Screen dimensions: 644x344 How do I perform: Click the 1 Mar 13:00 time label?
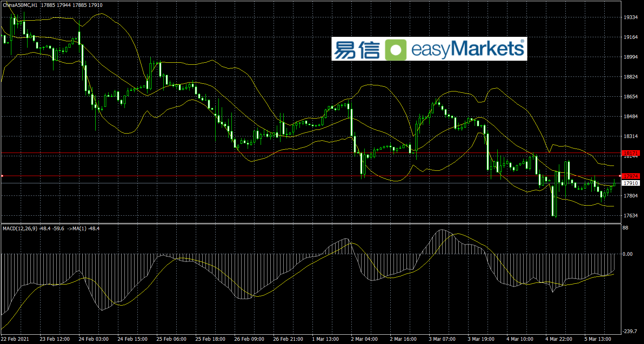click(x=325, y=339)
